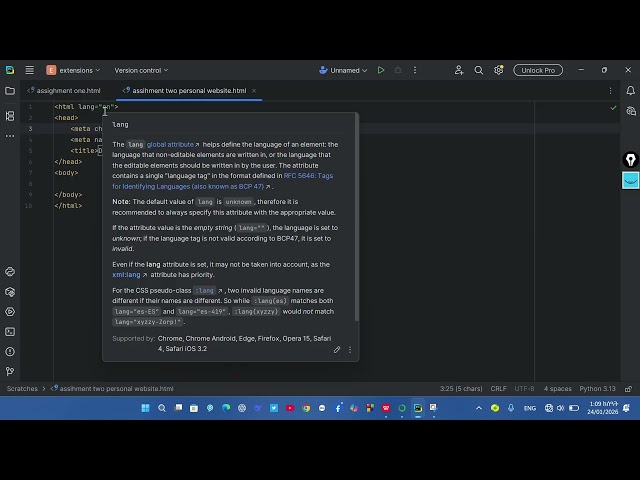Expand the Version control dropdown
This screenshot has height=480, width=640.
tap(141, 70)
